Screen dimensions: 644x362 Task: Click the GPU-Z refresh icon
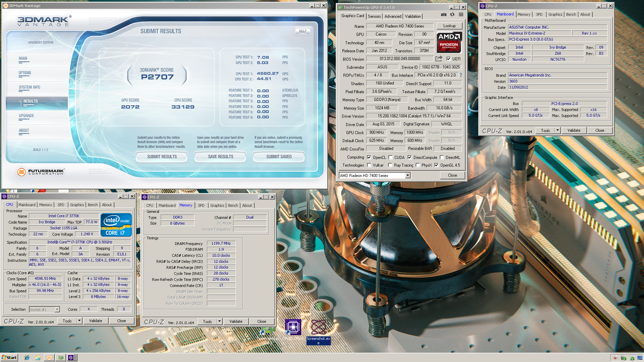(x=452, y=15)
